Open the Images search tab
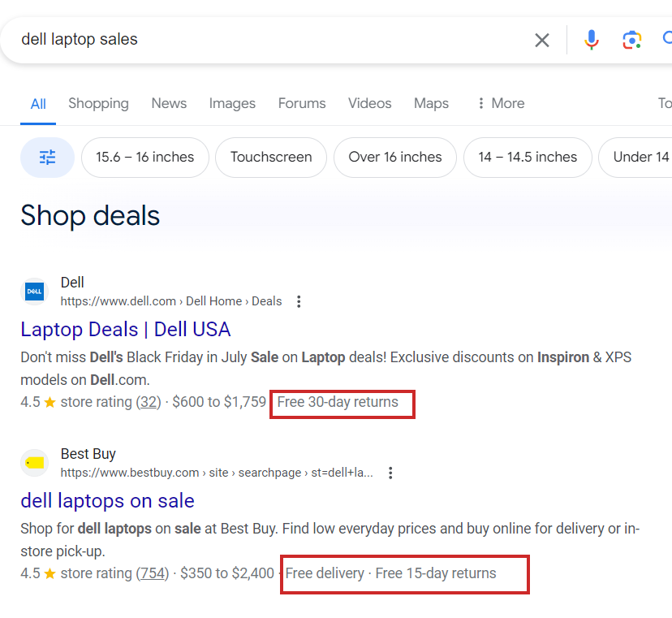 click(x=232, y=103)
